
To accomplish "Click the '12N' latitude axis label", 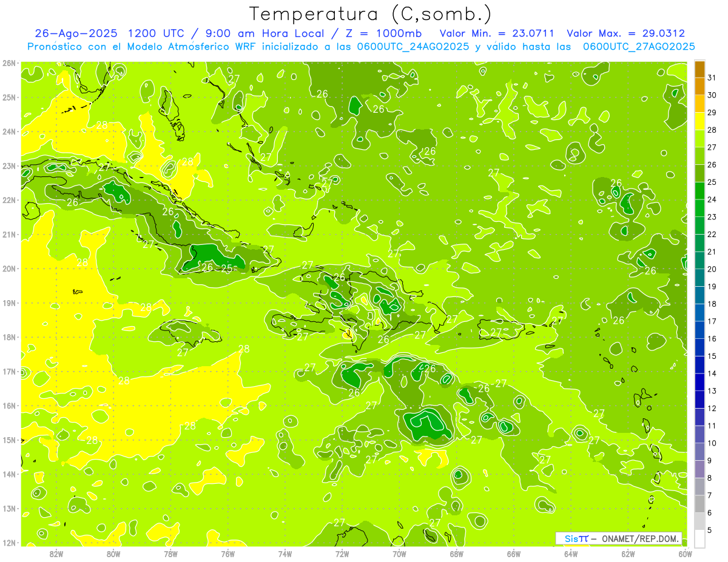I will (x=8, y=543).
